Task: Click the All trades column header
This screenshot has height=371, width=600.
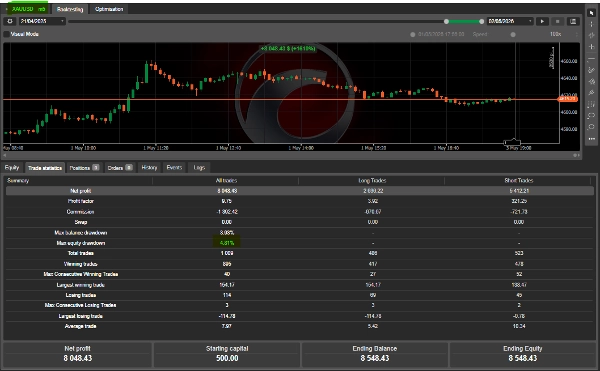Action: point(226,181)
